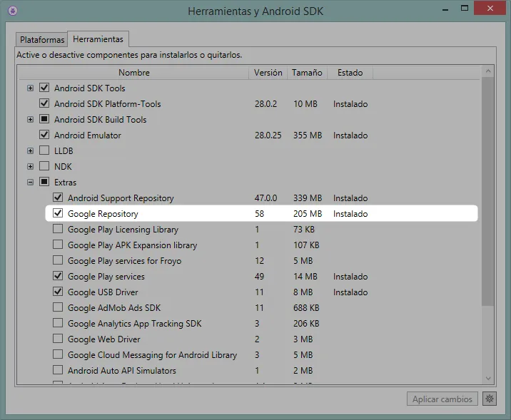This screenshot has height=420, width=511.
Task: Check the LLDB checkbox
Action: (x=44, y=150)
